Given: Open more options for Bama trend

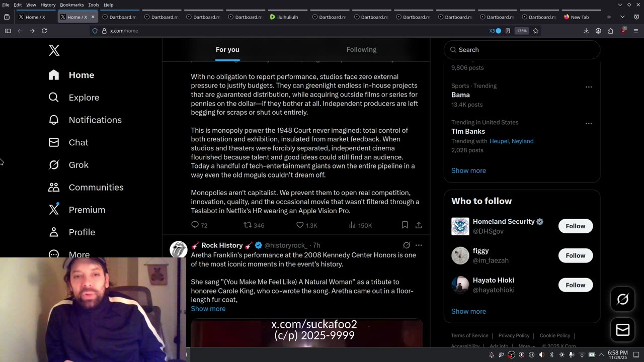Looking at the screenshot, I should (589, 87).
